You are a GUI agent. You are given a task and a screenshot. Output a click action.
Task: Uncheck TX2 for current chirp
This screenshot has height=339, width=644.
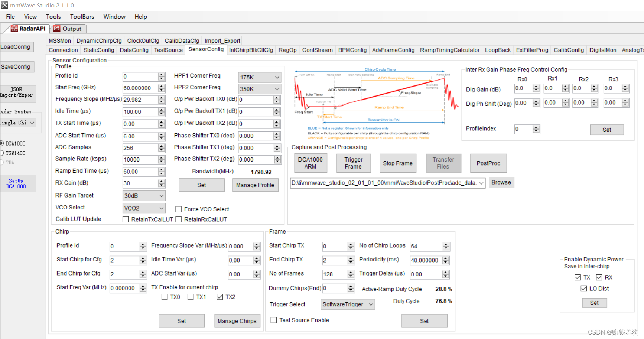tap(220, 297)
